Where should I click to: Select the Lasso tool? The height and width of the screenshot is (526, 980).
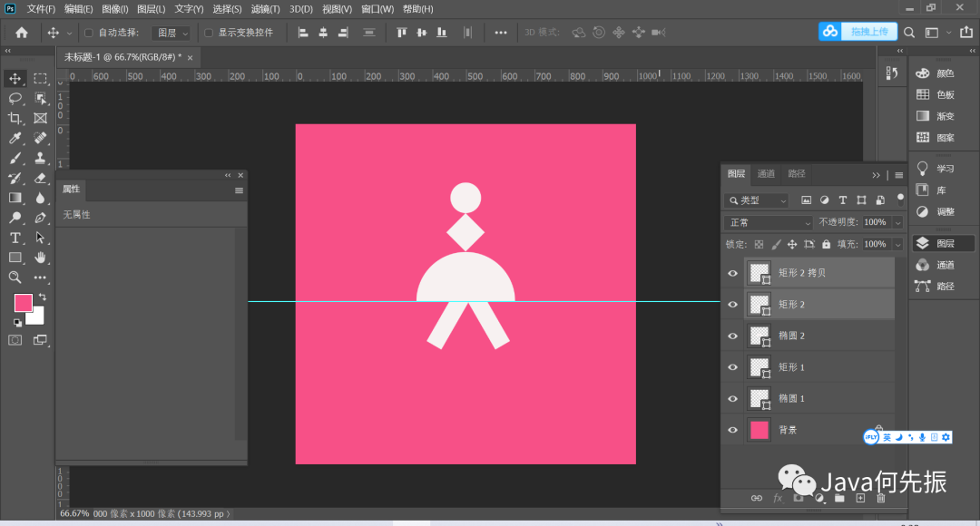[15, 99]
